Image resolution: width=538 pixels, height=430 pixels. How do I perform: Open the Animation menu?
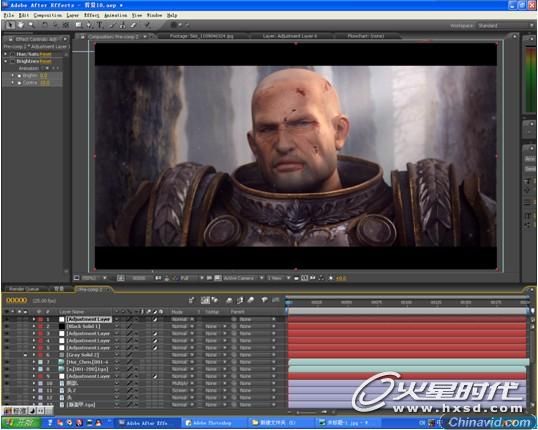point(116,15)
